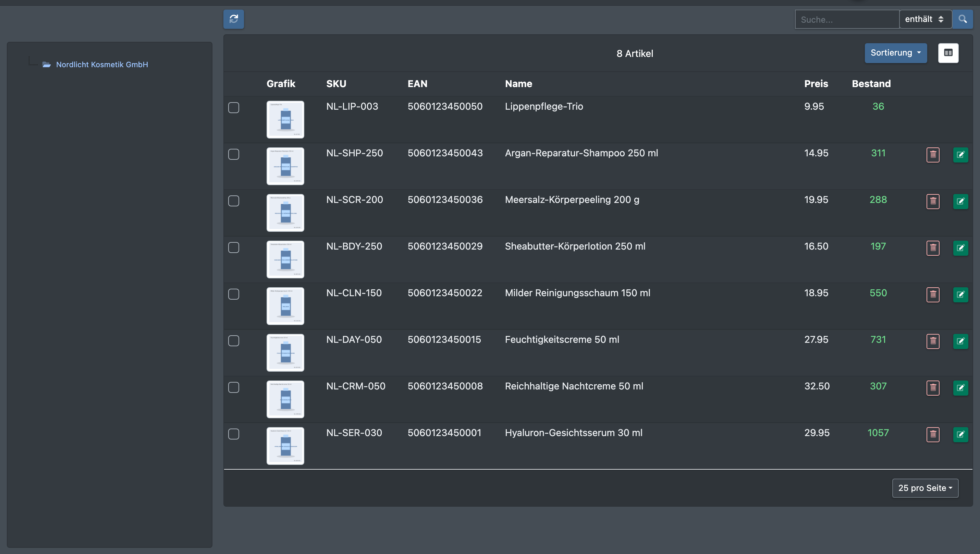Delete the Argan-Reparatur-Shampoo 250 ml article
The image size is (980, 554).
tap(933, 155)
